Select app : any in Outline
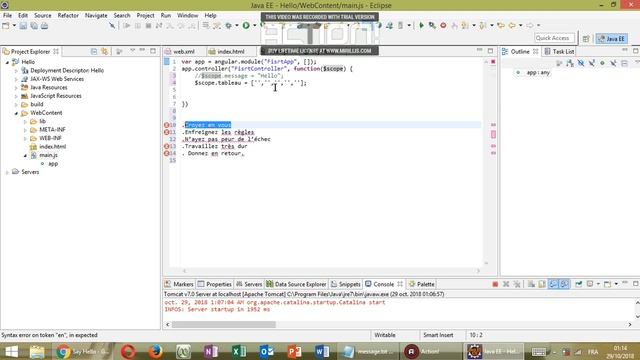Viewport: 640px width, 360px height. [x=538, y=73]
